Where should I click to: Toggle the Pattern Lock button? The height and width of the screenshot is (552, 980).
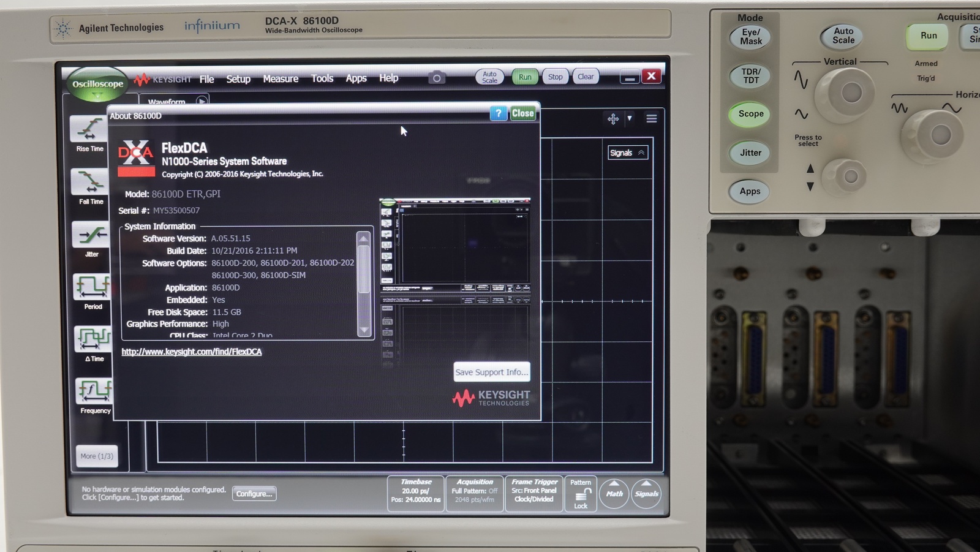581,494
